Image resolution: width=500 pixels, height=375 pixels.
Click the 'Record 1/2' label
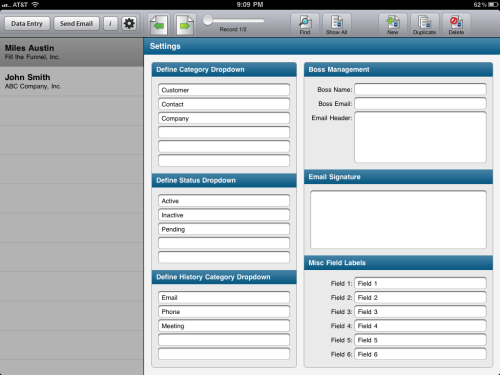pos(233,29)
